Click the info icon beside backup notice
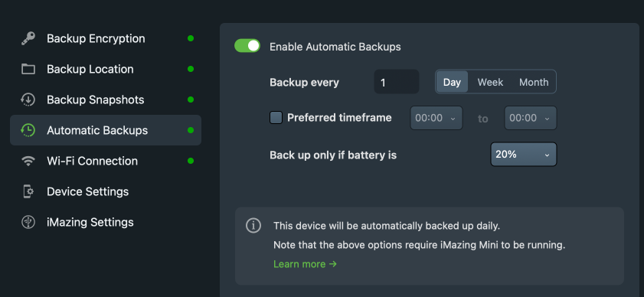The height and width of the screenshot is (297, 644). (x=253, y=226)
